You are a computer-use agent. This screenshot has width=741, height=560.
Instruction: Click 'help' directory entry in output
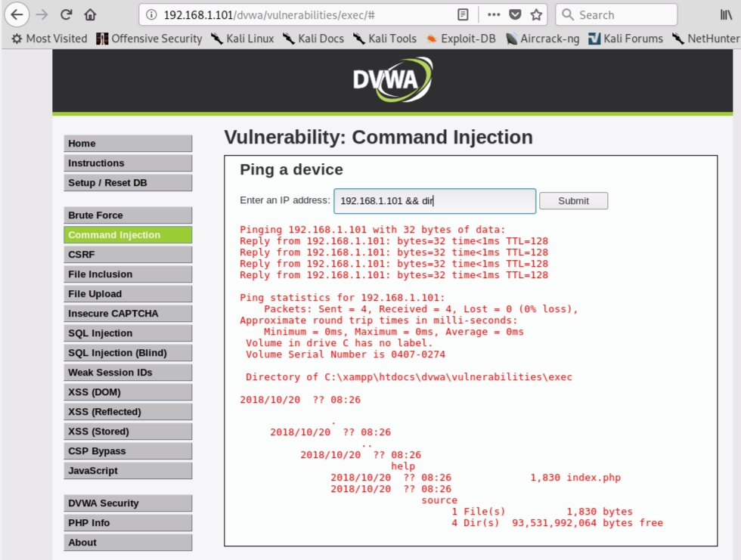pos(403,466)
